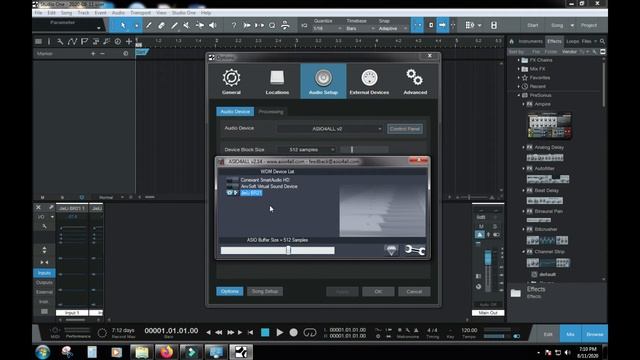Open the Help menu

[x=206, y=13]
